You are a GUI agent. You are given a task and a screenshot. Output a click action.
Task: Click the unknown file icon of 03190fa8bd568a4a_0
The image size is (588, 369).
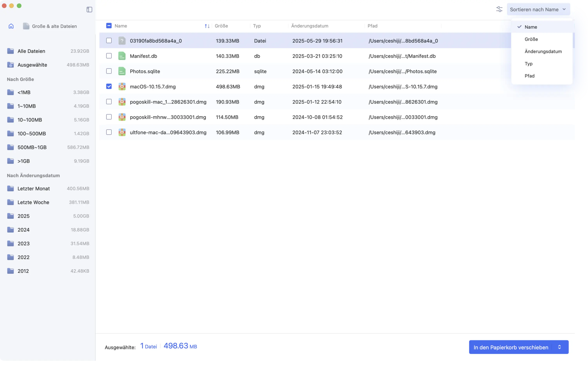[x=122, y=41]
